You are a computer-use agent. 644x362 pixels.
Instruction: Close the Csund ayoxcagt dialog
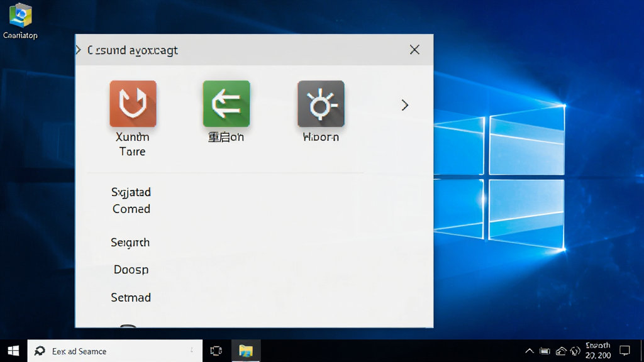point(414,50)
